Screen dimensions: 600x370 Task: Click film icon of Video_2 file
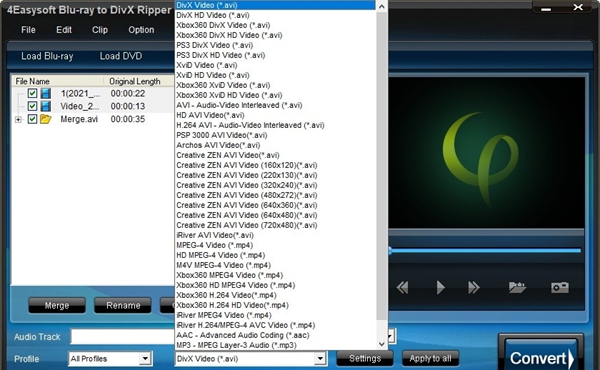tap(46, 106)
